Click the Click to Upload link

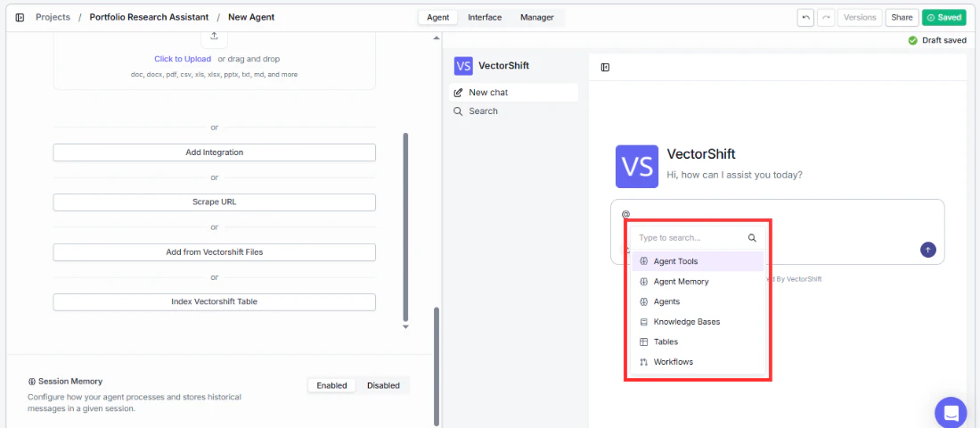pos(183,59)
